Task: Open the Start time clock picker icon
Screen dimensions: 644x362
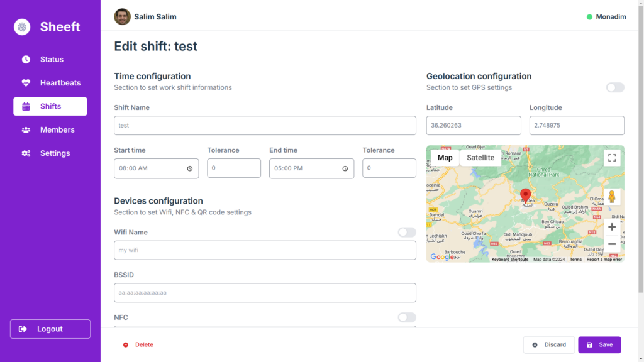Action: click(x=190, y=168)
